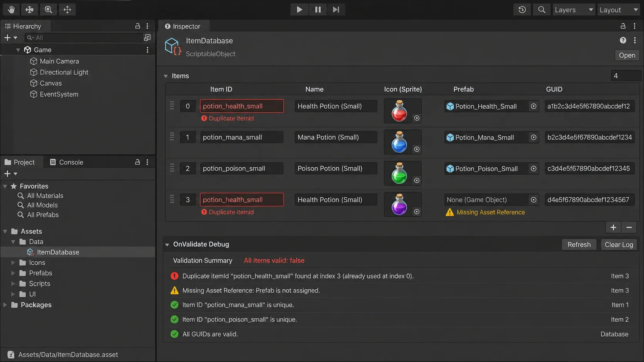Switch to the Console tab

66,162
